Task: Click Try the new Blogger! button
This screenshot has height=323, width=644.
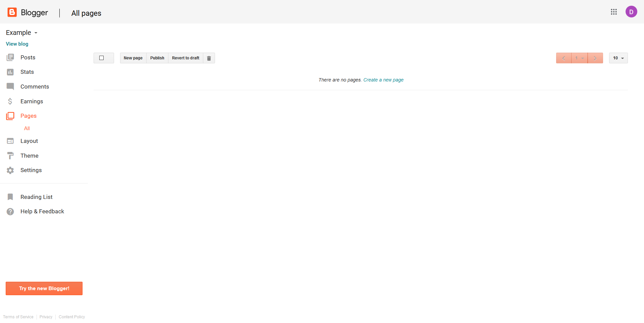Action: [x=44, y=288]
